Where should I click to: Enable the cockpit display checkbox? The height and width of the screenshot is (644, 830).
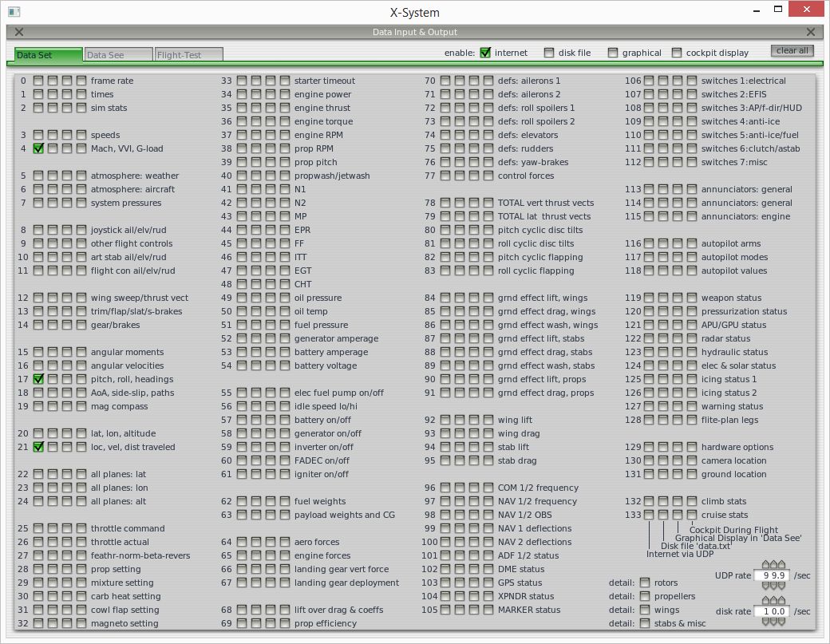point(677,53)
